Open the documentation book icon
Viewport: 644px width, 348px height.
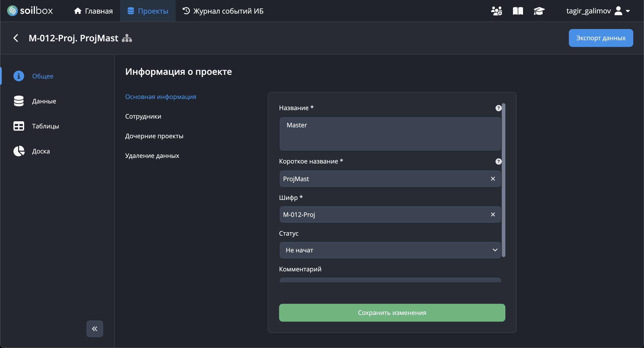click(518, 11)
